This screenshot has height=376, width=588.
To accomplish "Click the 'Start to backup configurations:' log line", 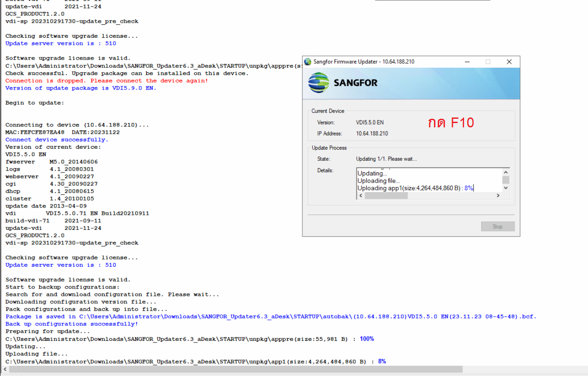I will coord(63,287).
